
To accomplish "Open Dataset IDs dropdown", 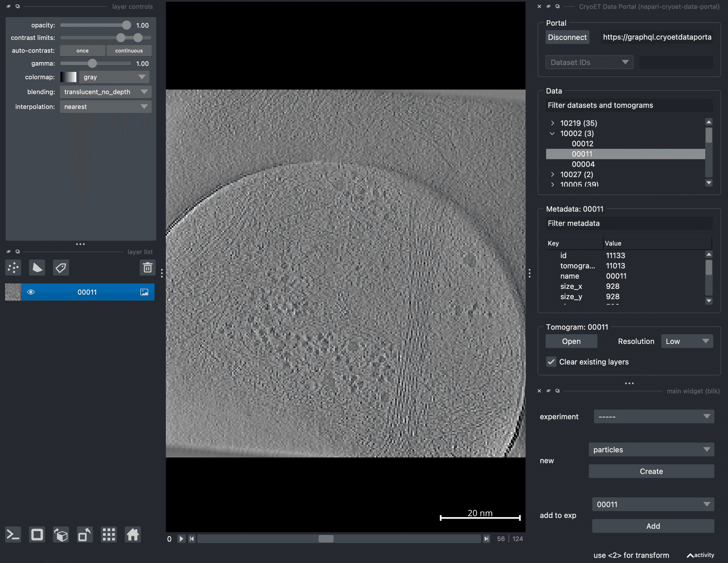I will tap(589, 62).
